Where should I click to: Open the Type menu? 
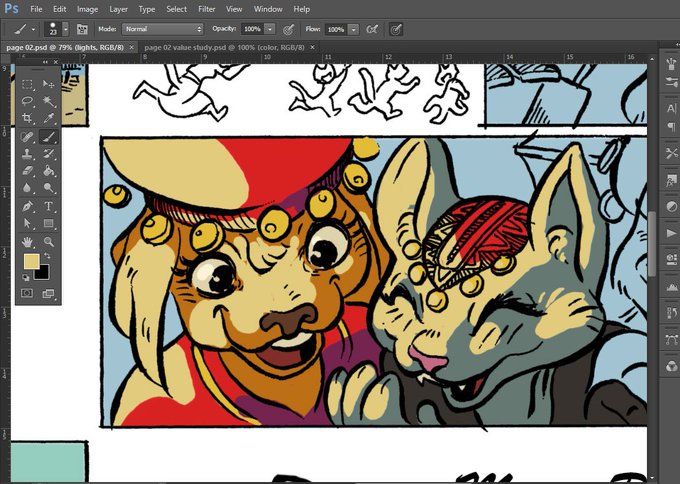tap(147, 9)
